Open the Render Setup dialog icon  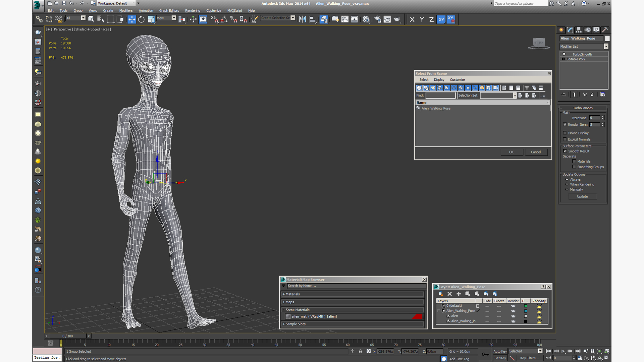coord(378,19)
